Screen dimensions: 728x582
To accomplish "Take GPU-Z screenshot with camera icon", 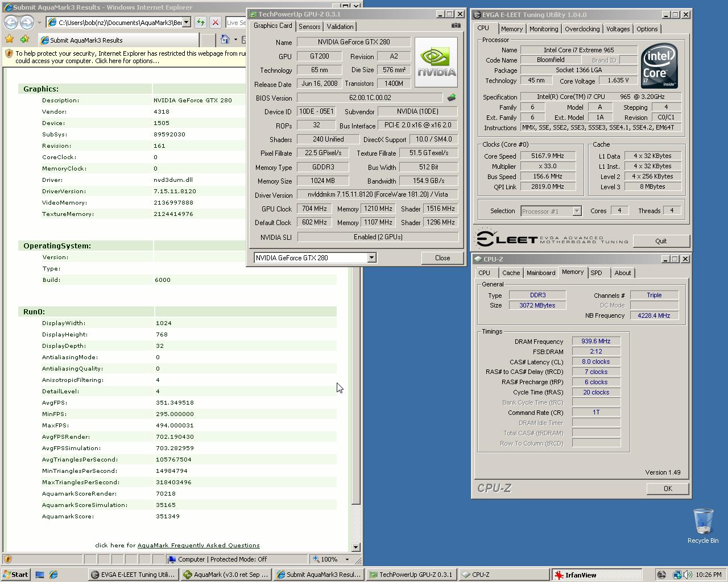I will pos(456,26).
